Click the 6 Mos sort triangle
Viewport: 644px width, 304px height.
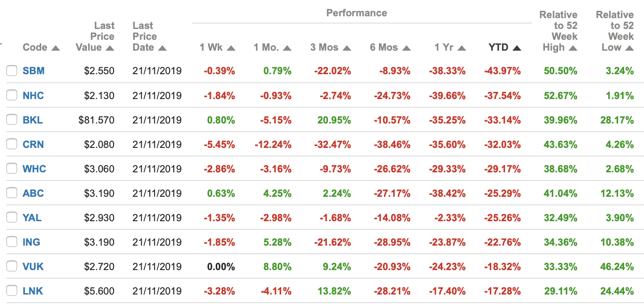tap(407, 48)
